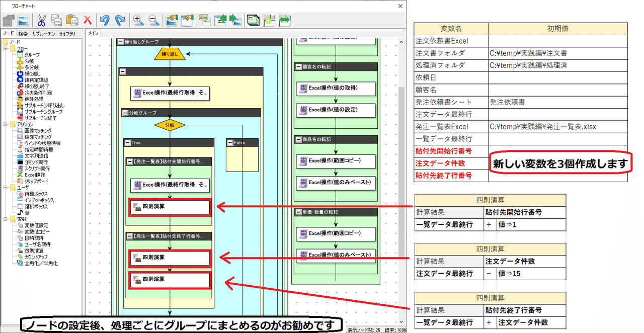Collapse the 顧客名の転記 group
The height and width of the screenshot is (333, 644).
point(298,66)
